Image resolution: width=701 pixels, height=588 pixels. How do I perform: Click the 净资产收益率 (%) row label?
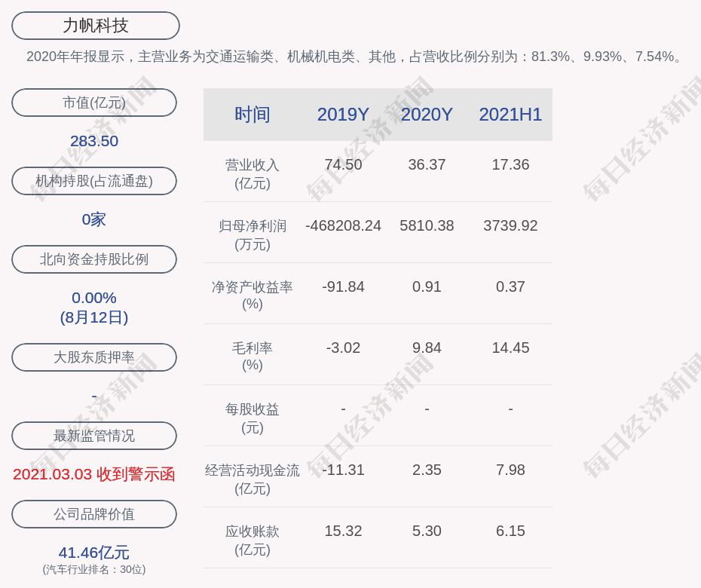click(253, 296)
